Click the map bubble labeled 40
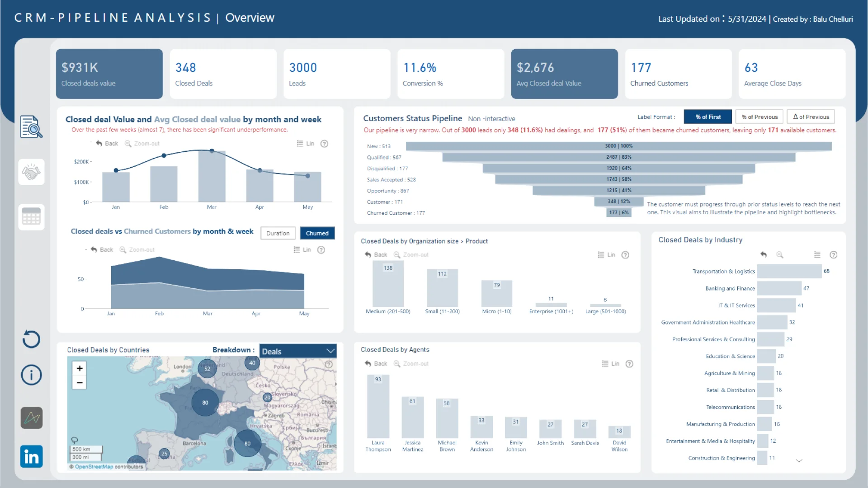The width and height of the screenshot is (868, 488). (x=252, y=363)
